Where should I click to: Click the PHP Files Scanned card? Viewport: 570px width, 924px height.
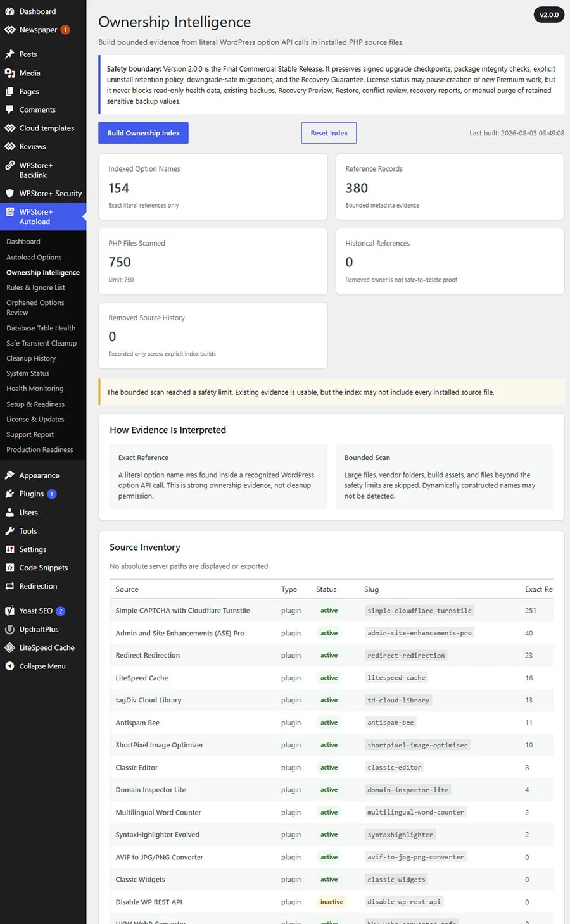213,261
